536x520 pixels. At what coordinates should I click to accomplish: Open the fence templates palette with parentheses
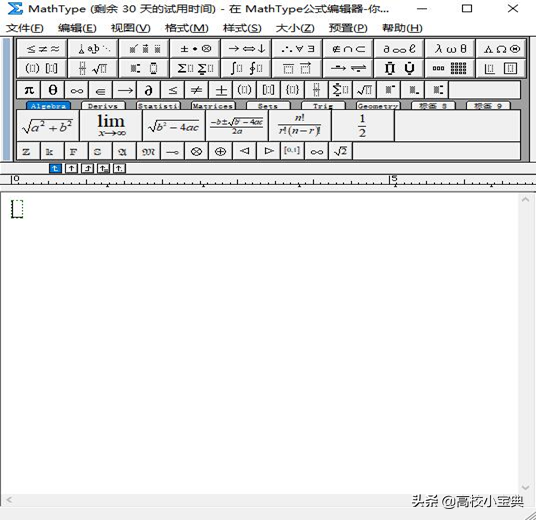click(x=42, y=68)
